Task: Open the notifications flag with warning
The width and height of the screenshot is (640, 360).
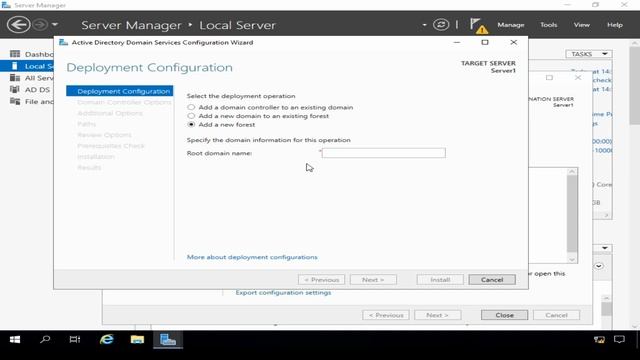Action: 478,25
